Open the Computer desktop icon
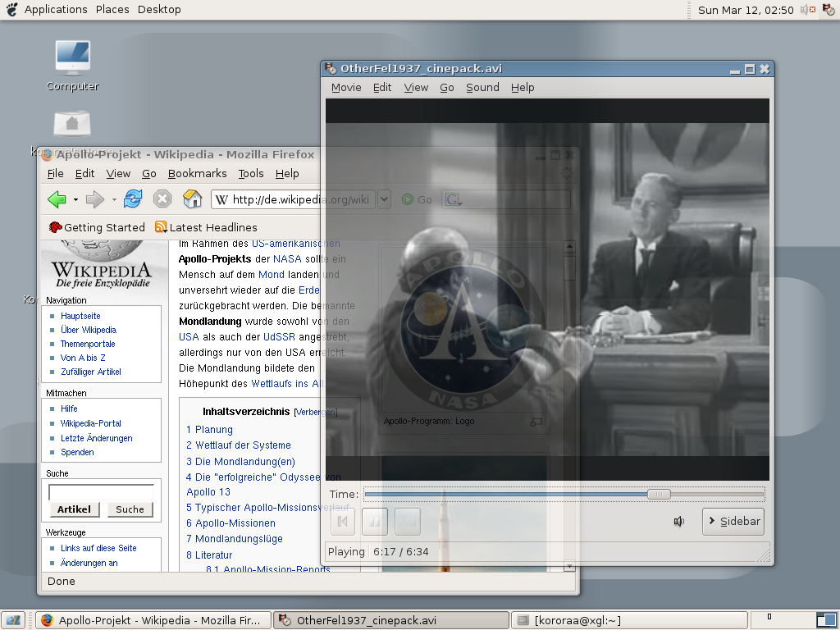Image resolution: width=840 pixels, height=630 pixels. pyautogui.click(x=73, y=66)
